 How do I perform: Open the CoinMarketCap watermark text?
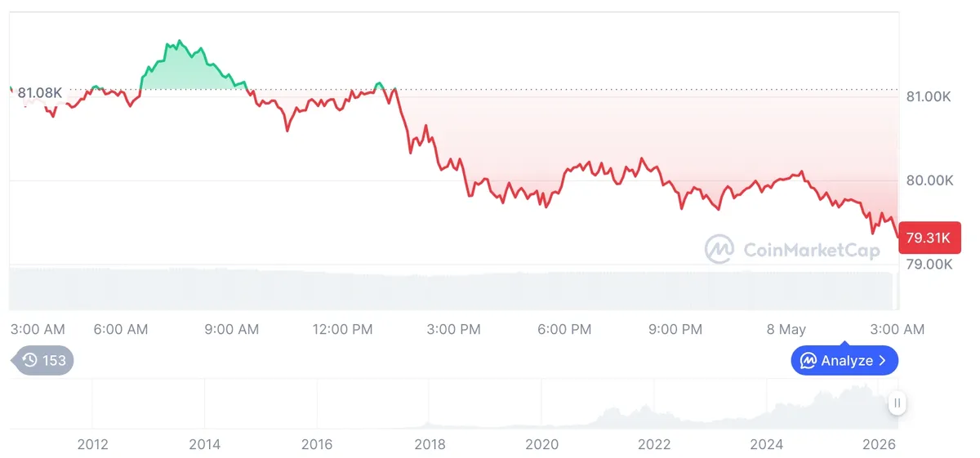coord(812,249)
